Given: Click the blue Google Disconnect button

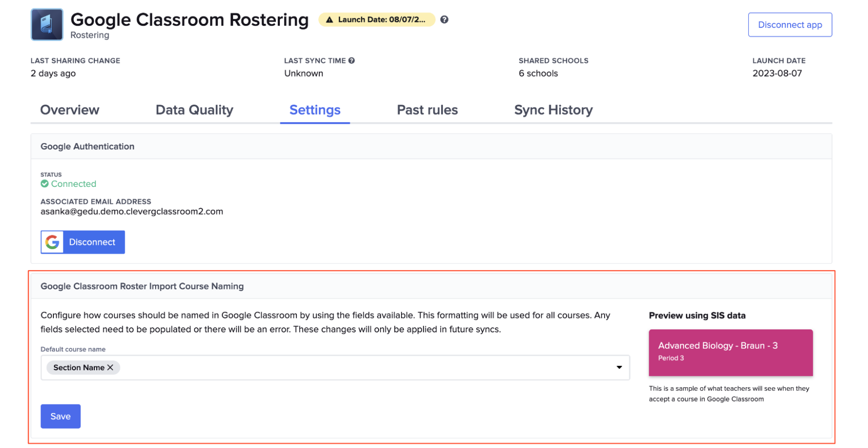Looking at the screenshot, I should pos(83,242).
